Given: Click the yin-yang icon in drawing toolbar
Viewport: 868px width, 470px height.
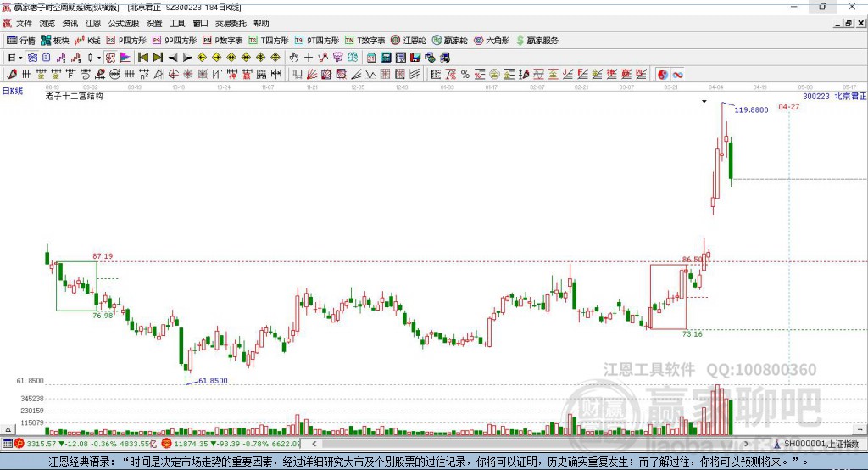Looking at the screenshot, I should [x=662, y=75].
